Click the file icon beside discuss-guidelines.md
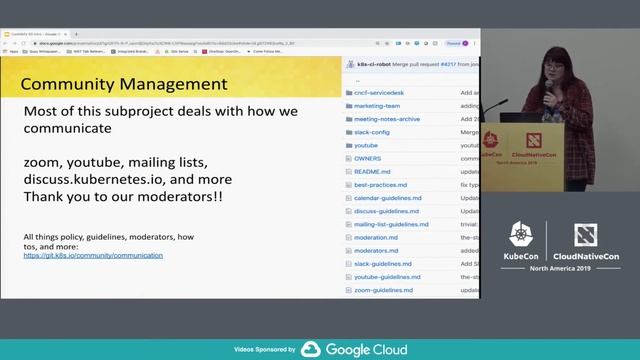Image resolution: width=640 pixels, height=360 pixels. coord(349,211)
